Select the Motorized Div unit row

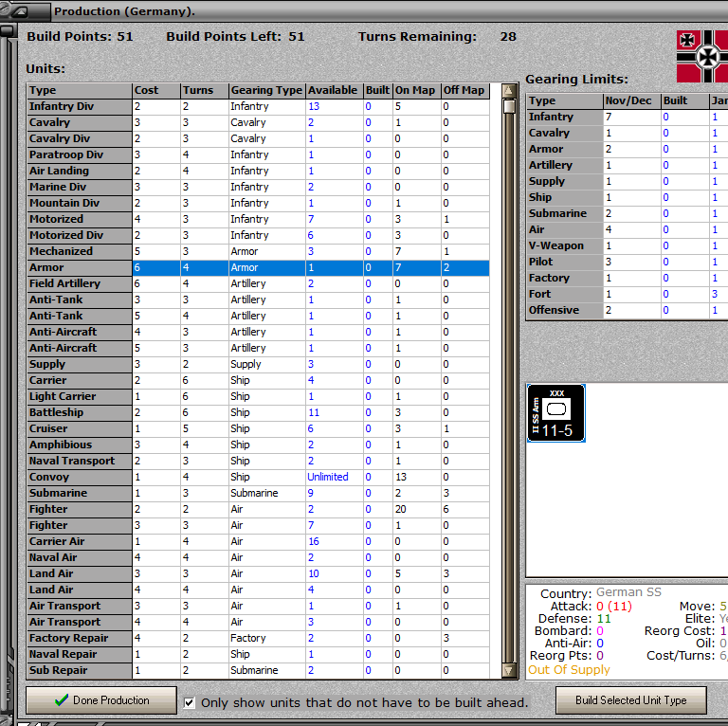click(x=258, y=235)
